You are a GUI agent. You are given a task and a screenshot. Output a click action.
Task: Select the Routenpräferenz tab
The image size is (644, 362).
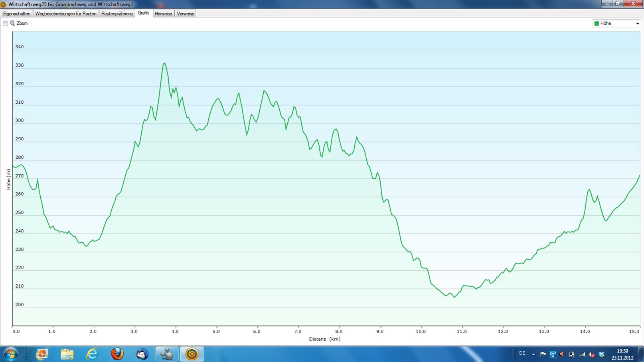117,14
